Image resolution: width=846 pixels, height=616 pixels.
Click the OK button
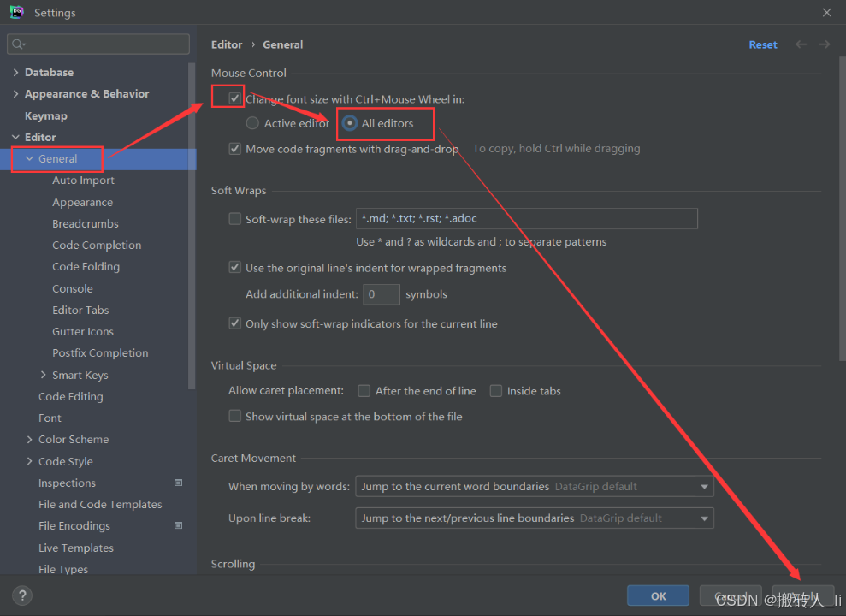[x=658, y=596]
